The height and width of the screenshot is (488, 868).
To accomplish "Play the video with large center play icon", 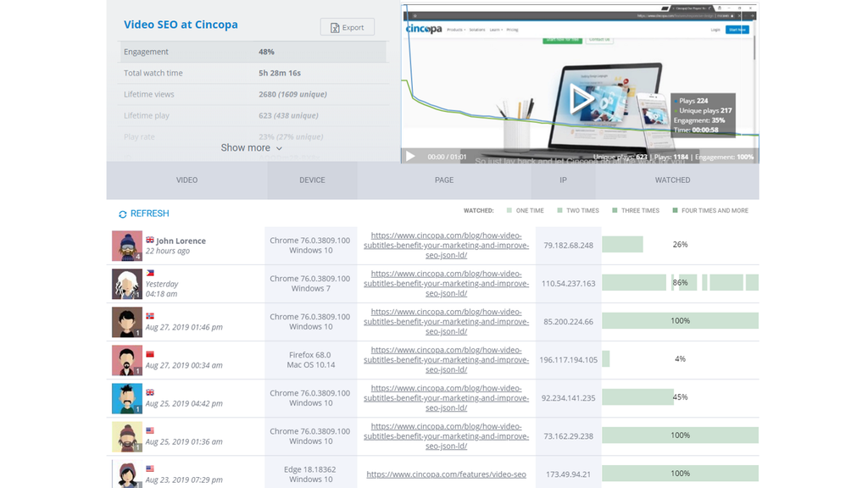I will coord(580,98).
